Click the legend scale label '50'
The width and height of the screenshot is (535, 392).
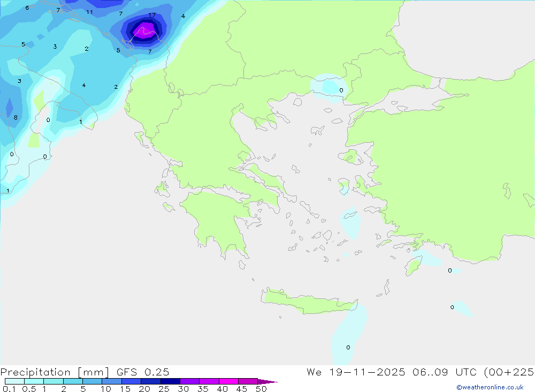pos(262,389)
